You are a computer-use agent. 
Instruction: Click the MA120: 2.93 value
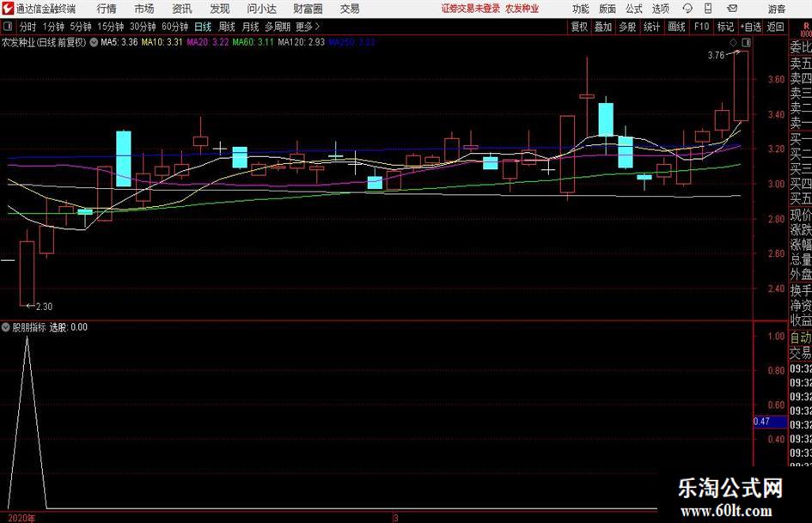301,42
